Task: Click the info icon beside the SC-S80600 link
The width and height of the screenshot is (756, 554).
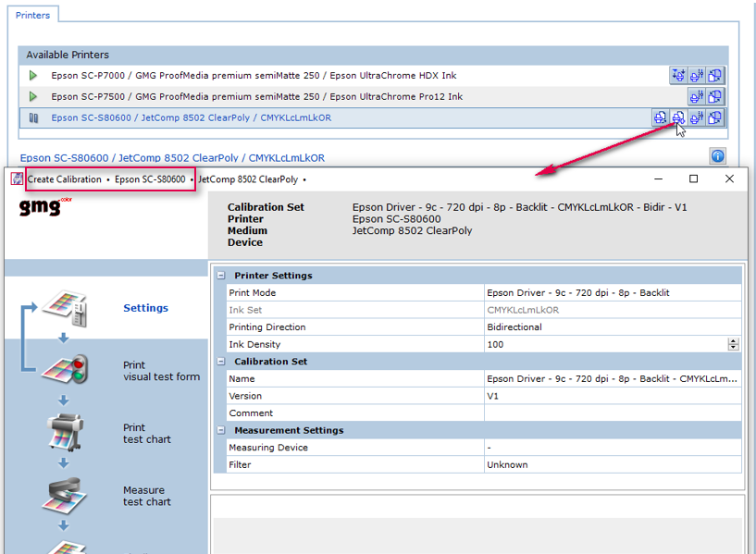Action: click(718, 156)
